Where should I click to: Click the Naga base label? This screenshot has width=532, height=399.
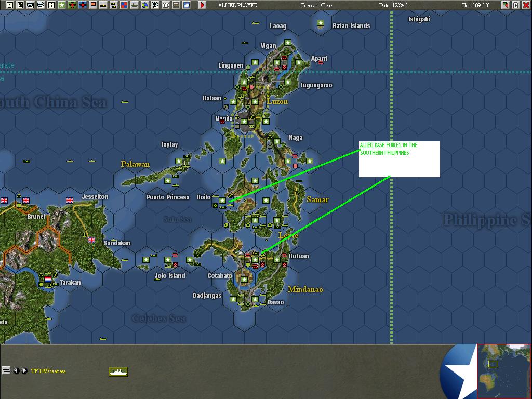[x=296, y=137]
